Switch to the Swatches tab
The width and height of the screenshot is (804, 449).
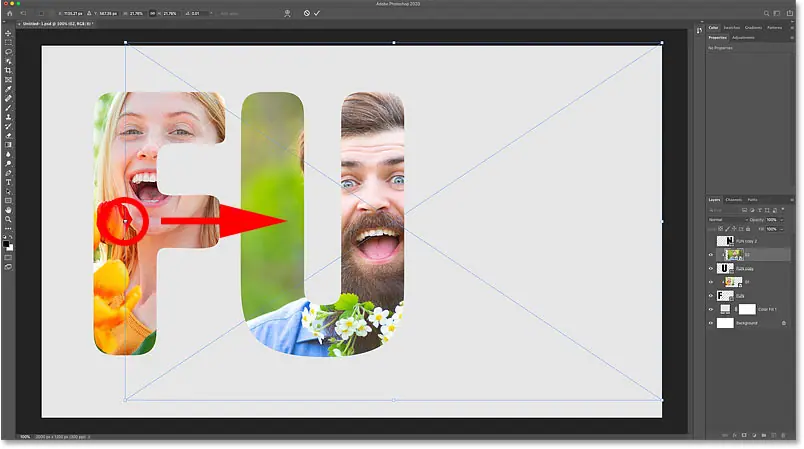pos(733,27)
